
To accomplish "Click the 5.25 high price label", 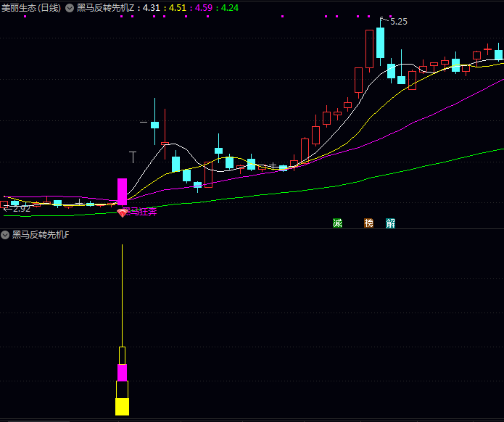I will (x=398, y=22).
